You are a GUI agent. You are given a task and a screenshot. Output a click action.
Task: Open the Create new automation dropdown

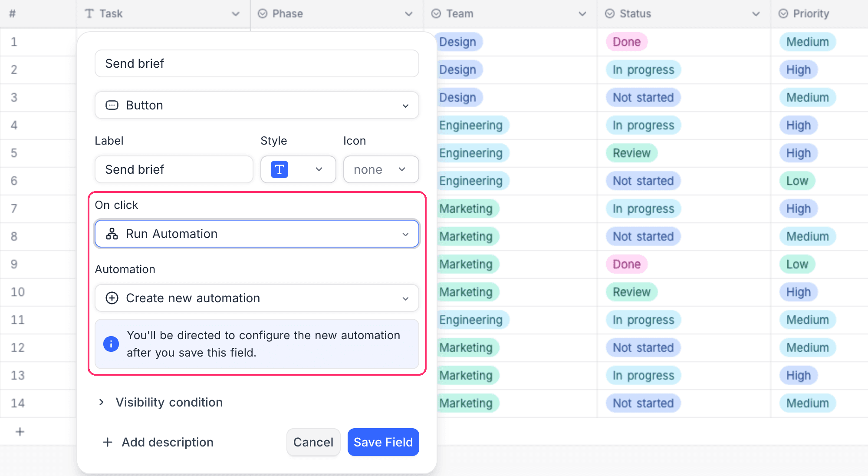point(257,298)
